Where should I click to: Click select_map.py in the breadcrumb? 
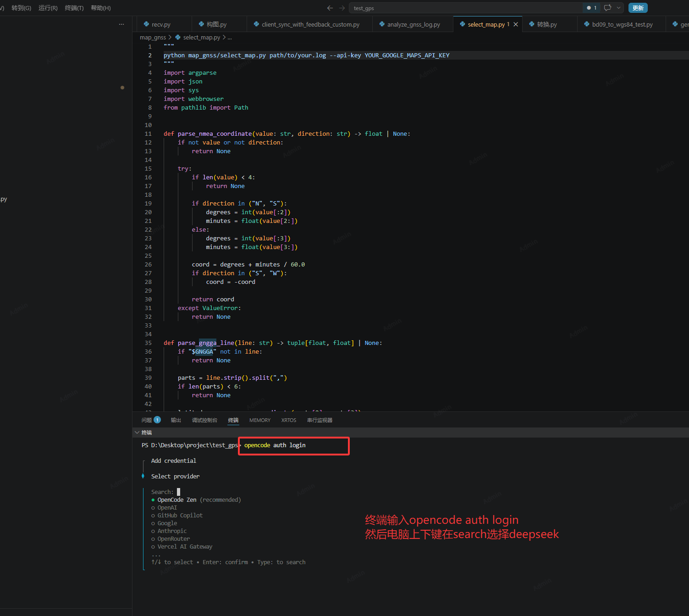tap(202, 38)
